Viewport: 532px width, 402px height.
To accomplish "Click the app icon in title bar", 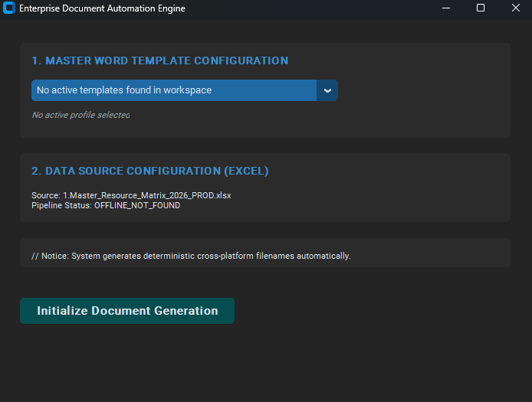I will 9,8.
